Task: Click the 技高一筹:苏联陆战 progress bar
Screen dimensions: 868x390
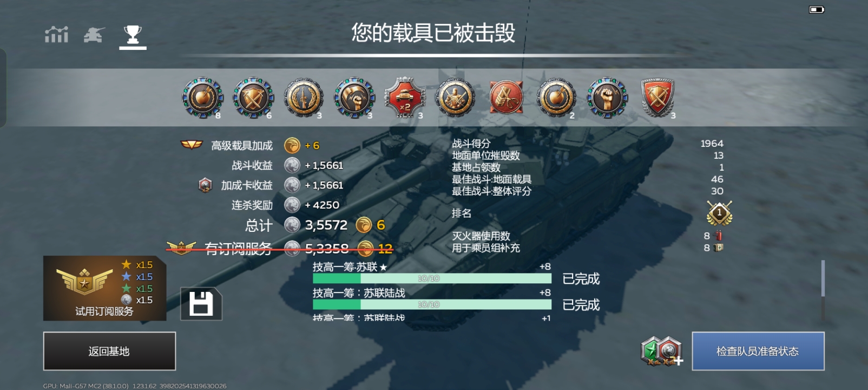Action: (432, 304)
